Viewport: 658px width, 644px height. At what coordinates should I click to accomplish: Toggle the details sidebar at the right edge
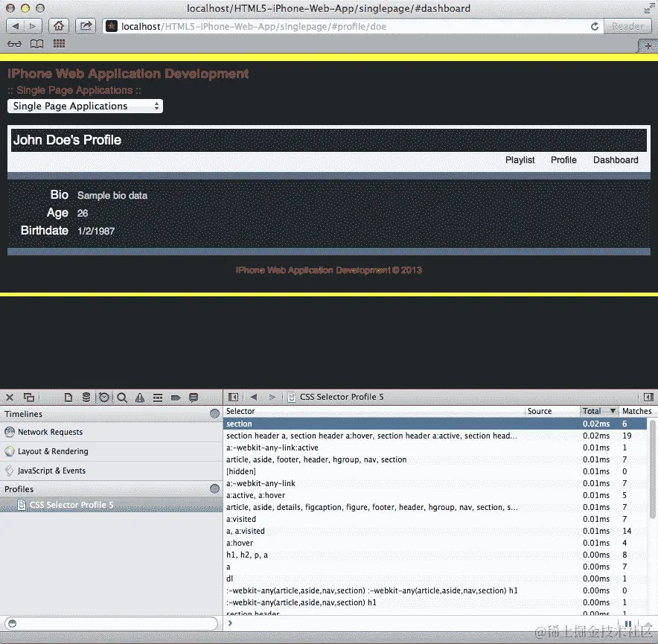click(x=648, y=397)
